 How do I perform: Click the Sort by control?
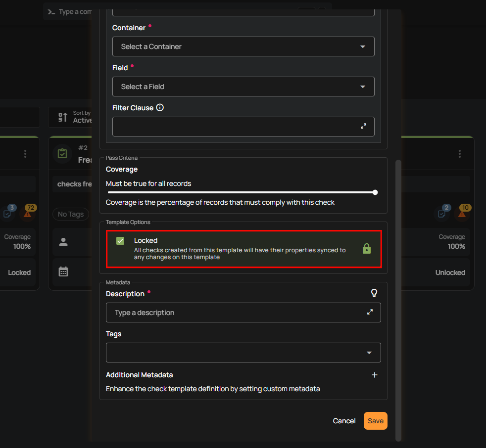(72, 117)
